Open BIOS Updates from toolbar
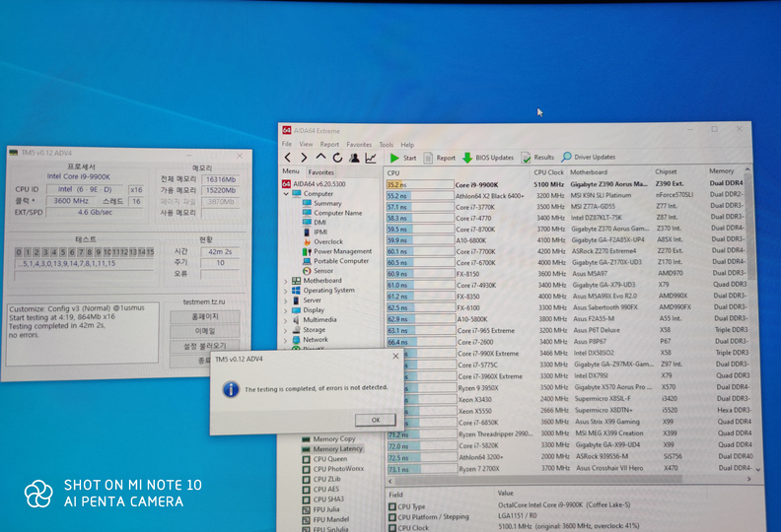The height and width of the screenshot is (532, 781). (x=488, y=158)
